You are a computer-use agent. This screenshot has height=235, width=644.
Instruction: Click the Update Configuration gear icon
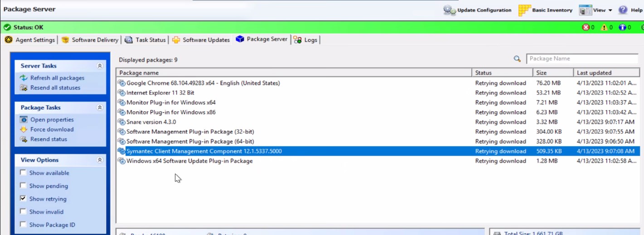(450, 10)
